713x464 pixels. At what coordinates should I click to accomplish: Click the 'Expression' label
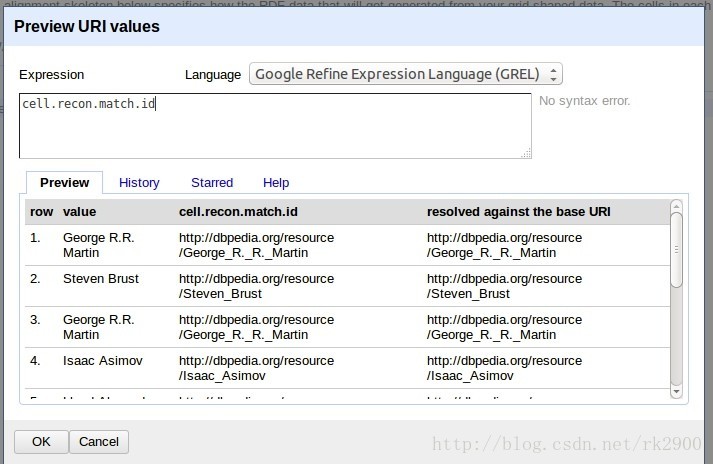click(x=51, y=75)
